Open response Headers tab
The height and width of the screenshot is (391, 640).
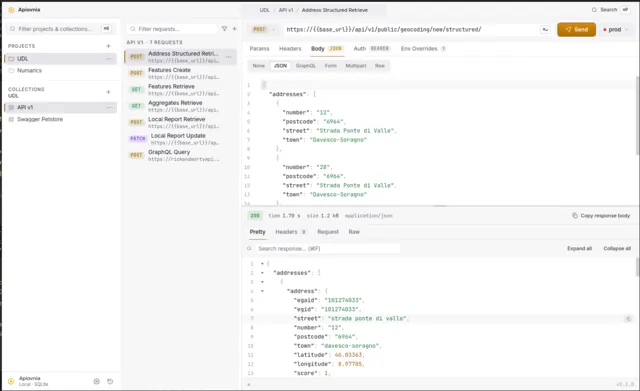point(290,232)
